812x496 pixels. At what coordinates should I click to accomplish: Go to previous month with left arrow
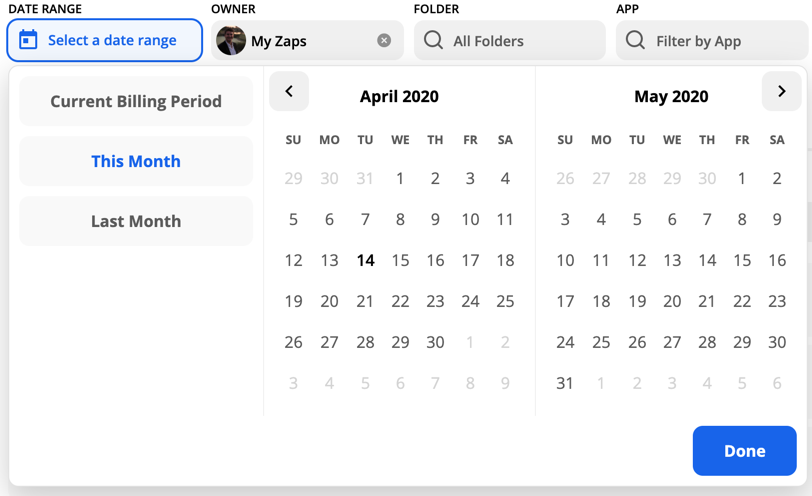pyautogui.click(x=289, y=92)
